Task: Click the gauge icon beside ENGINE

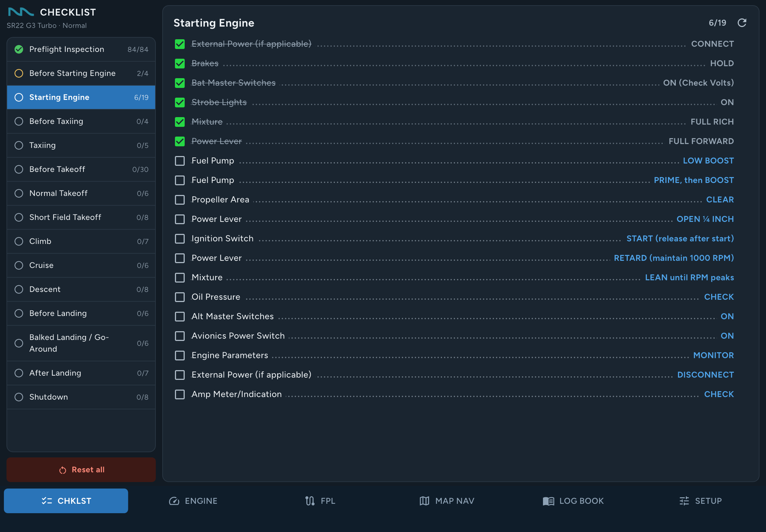Action: pos(174,501)
